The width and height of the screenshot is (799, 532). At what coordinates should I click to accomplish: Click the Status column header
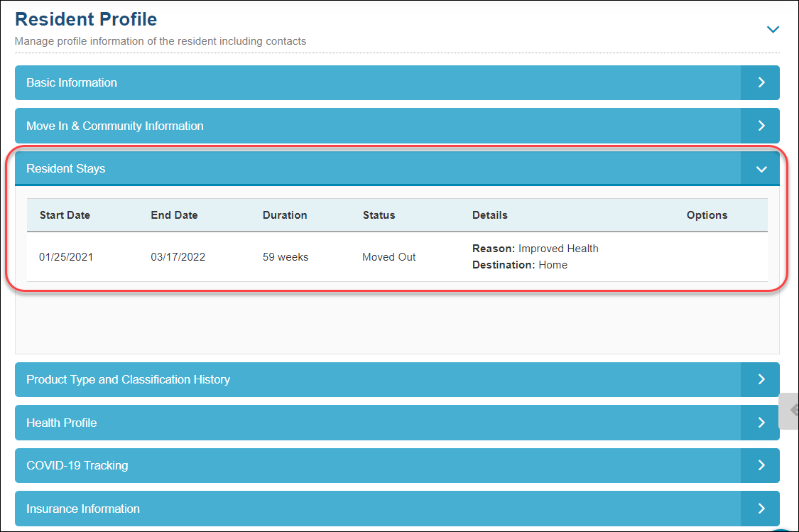tap(379, 215)
